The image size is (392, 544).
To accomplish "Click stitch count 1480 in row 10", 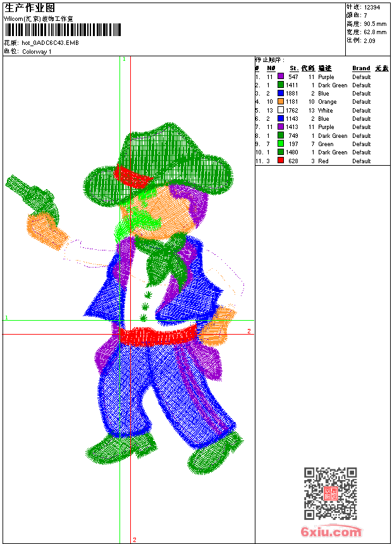I will point(291,152).
